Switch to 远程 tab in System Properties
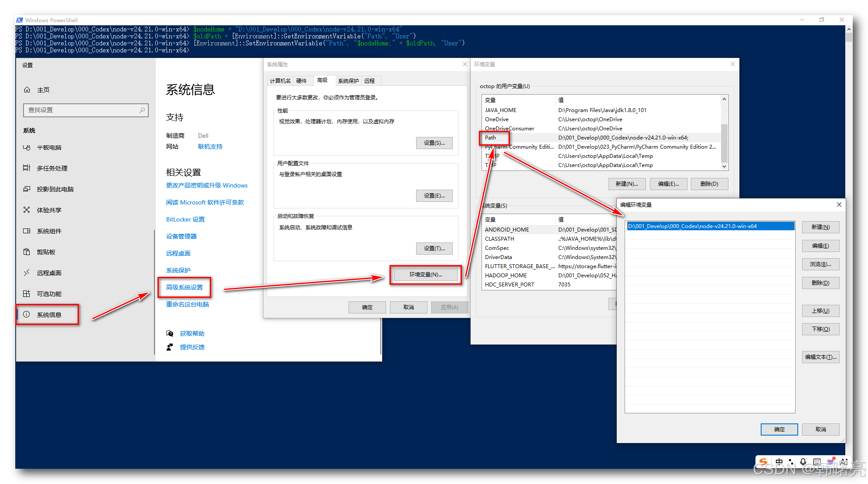This screenshot has height=484, width=868. 370,81
